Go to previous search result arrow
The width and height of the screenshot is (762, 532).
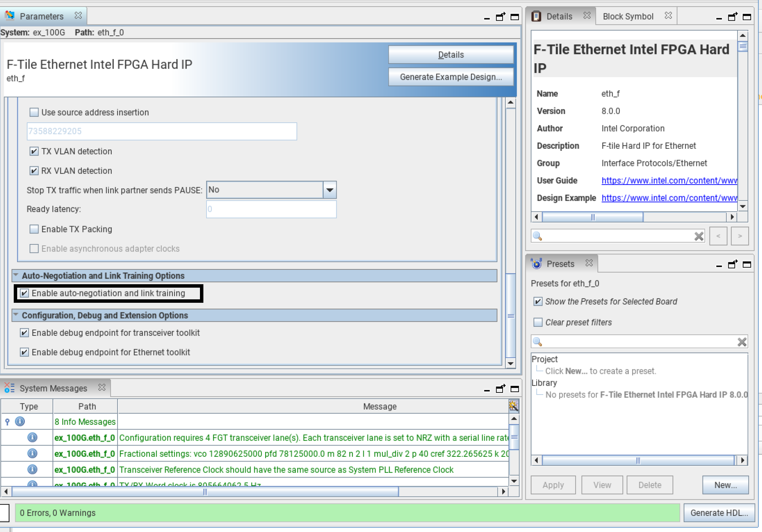(x=718, y=236)
